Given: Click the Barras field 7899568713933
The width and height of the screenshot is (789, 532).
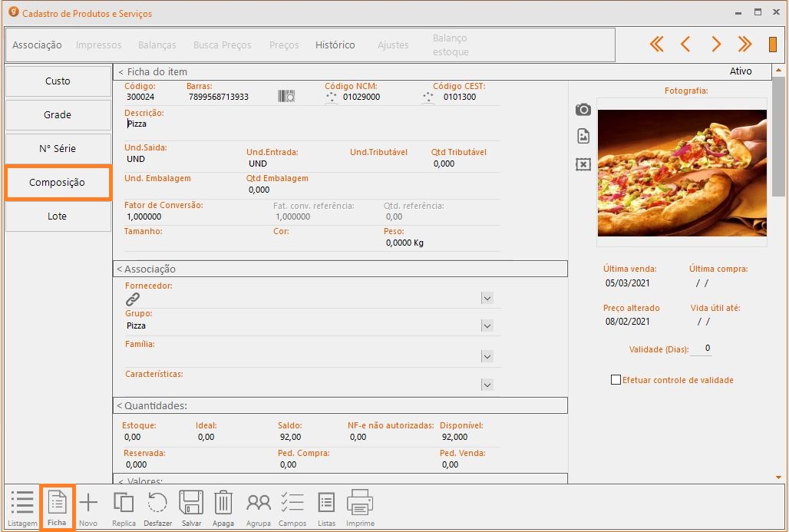Looking at the screenshot, I should pyautogui.click(x=219, y=97).
